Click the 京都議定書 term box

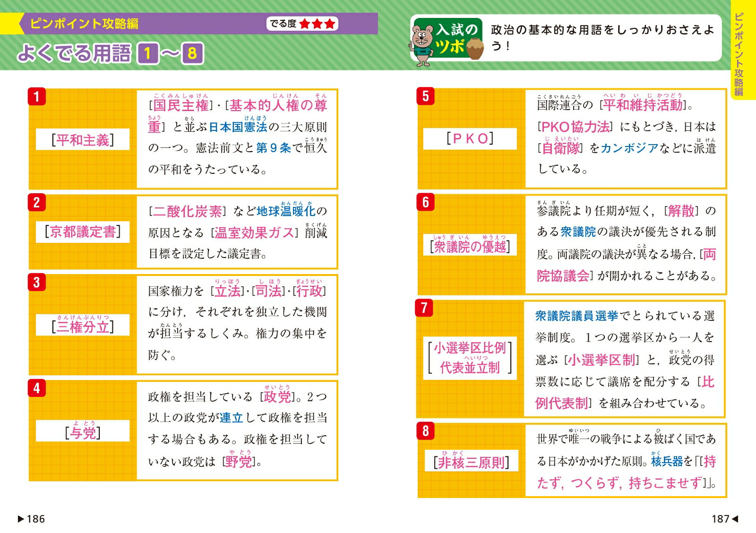83,232
